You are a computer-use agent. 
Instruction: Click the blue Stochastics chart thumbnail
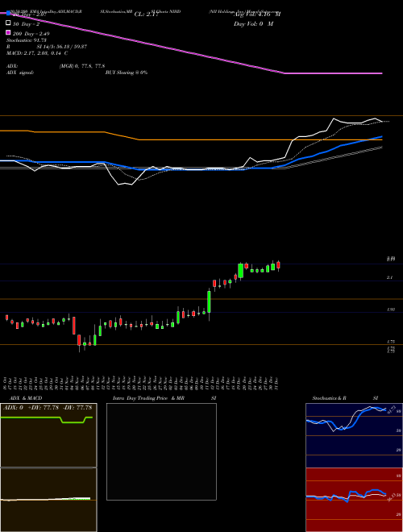[x=354, y=435]
